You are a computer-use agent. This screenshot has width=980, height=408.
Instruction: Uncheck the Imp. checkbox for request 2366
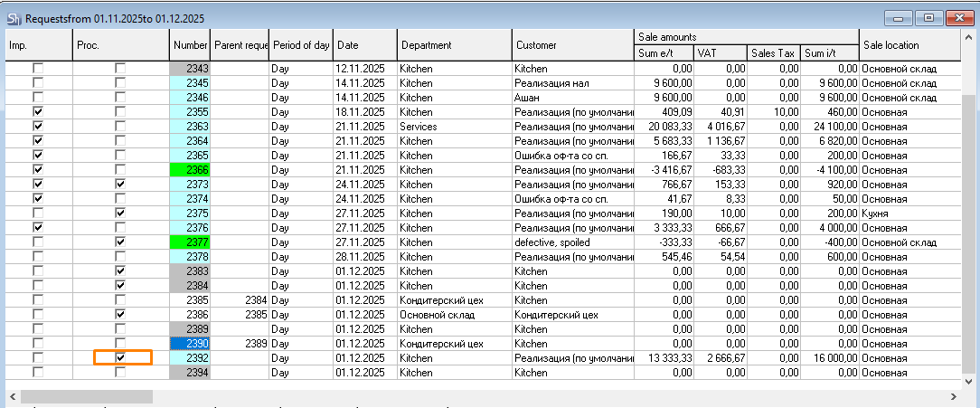[x=38, y=169]
